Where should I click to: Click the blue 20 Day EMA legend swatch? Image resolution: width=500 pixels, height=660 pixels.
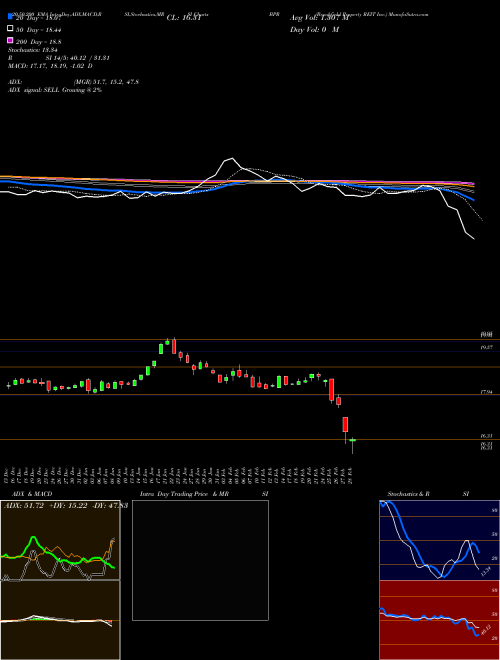pos(10,16)
